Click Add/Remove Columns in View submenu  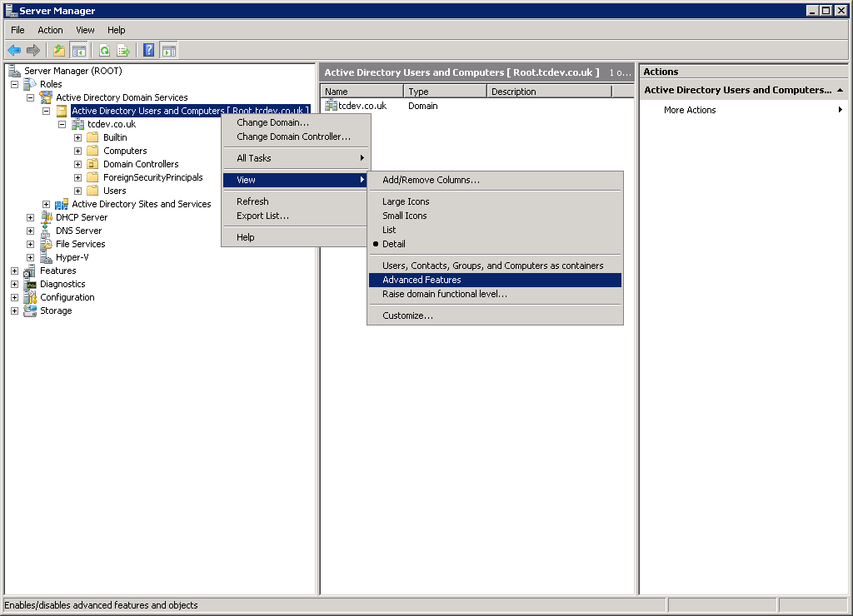(x=495, y=180)
